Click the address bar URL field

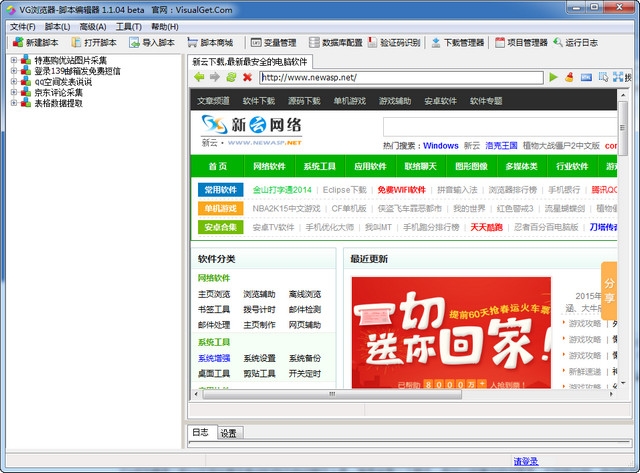[401, 77]
